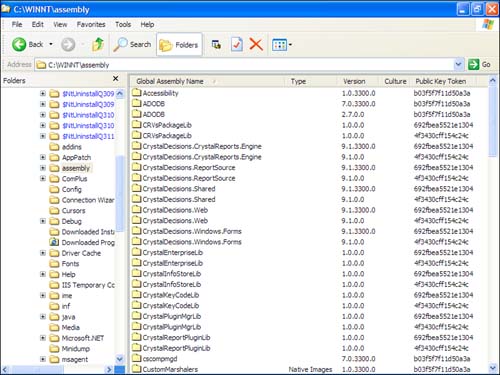Open the Views dropdown arrow
The image size is (500, 375).
tap(290, 45)
